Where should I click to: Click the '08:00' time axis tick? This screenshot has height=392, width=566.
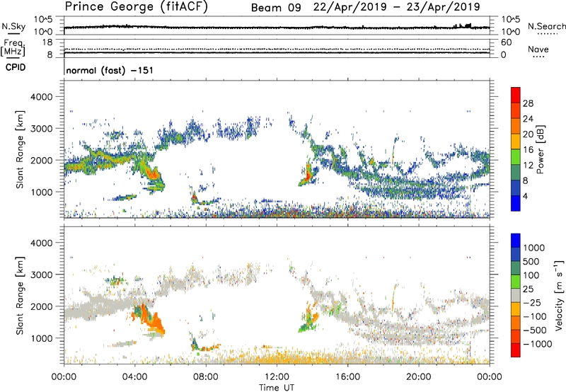(x=206, y=377)
